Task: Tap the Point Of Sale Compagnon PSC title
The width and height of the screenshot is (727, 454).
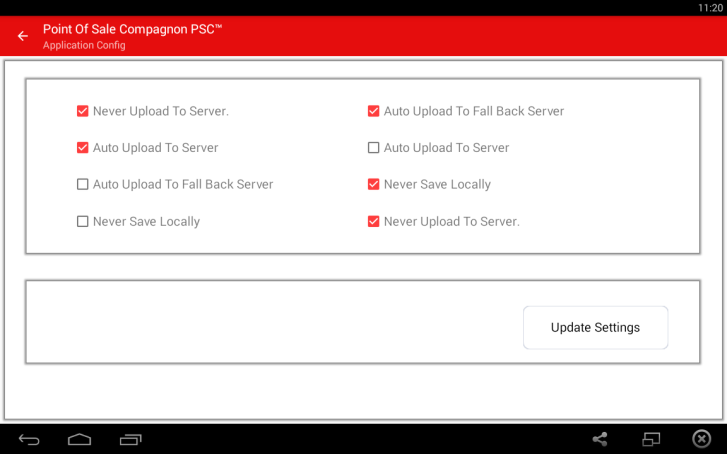Action: 132,29
